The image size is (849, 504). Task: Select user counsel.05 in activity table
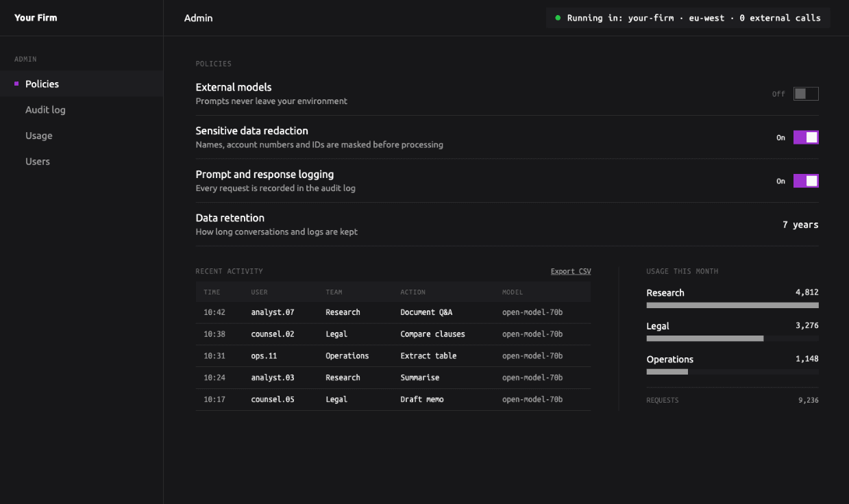pyautogui.click(x=273, y=399)
